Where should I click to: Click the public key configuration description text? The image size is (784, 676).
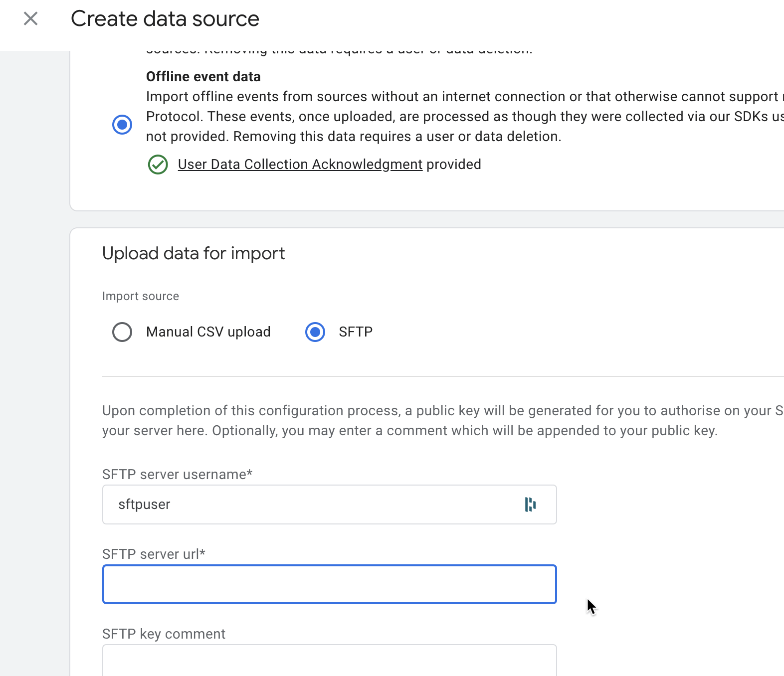[409, 421]
